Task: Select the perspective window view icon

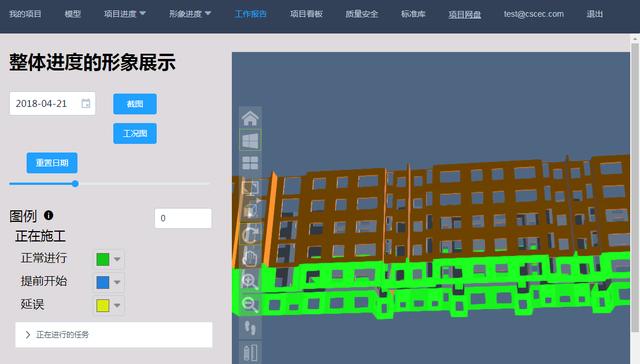Action: click(x=250, y=141)
